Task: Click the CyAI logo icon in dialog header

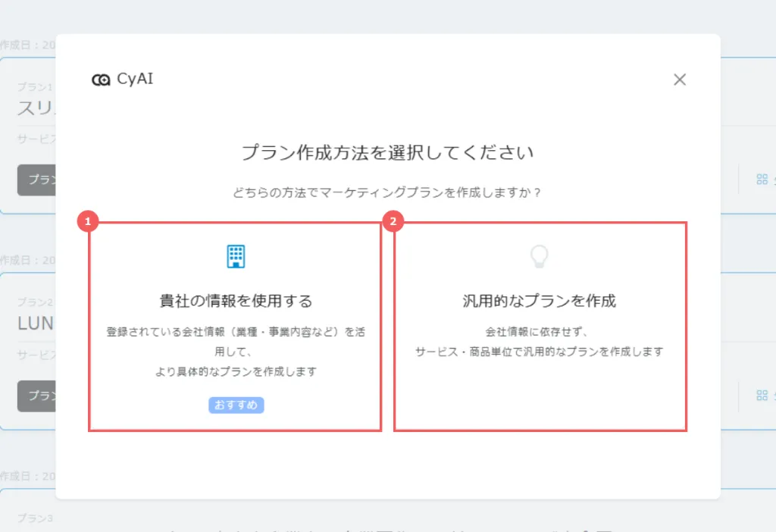Action: [x=101, y=80]
